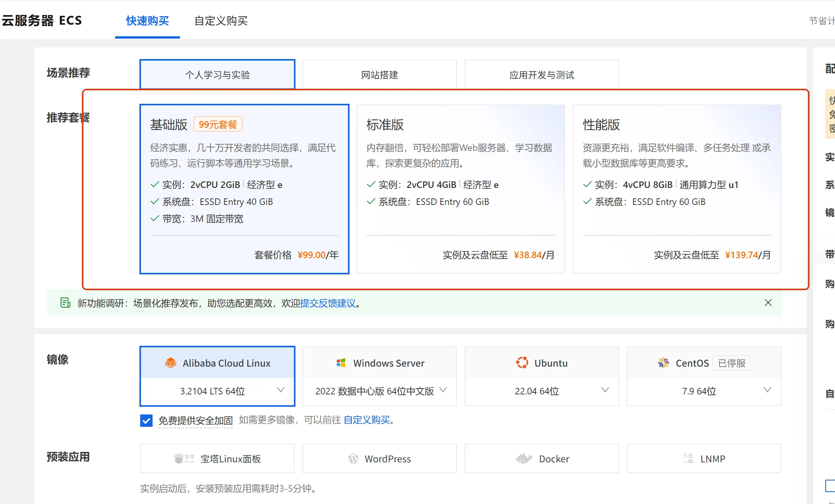This screenshot has width=835, height=504.
Task: Select the 网站搭建 scenario
Action: (x=380, y=74)
